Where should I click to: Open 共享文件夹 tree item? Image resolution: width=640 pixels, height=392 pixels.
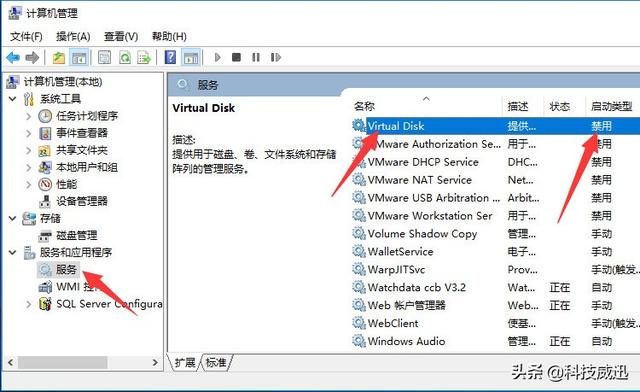pos(82,150)
